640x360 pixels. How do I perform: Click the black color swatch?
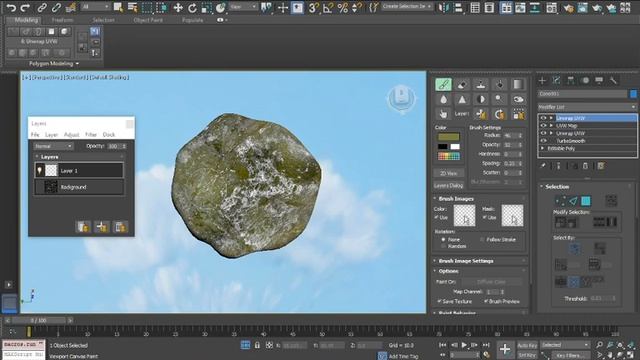pos(443,147)
